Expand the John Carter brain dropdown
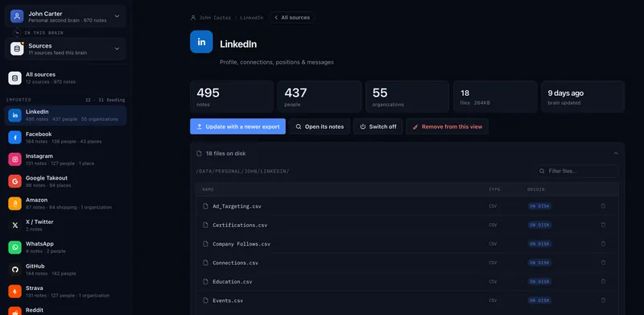 117,16
